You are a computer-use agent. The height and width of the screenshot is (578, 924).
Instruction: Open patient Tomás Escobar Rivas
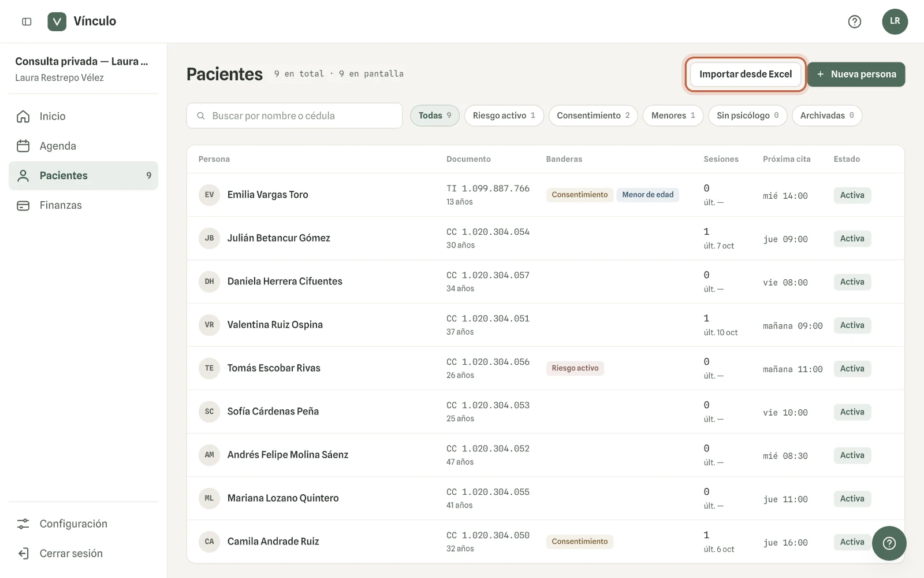(274, 368)
